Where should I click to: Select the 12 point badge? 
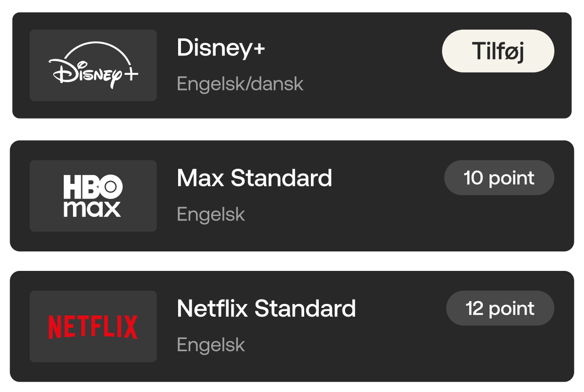coord(500,308)
